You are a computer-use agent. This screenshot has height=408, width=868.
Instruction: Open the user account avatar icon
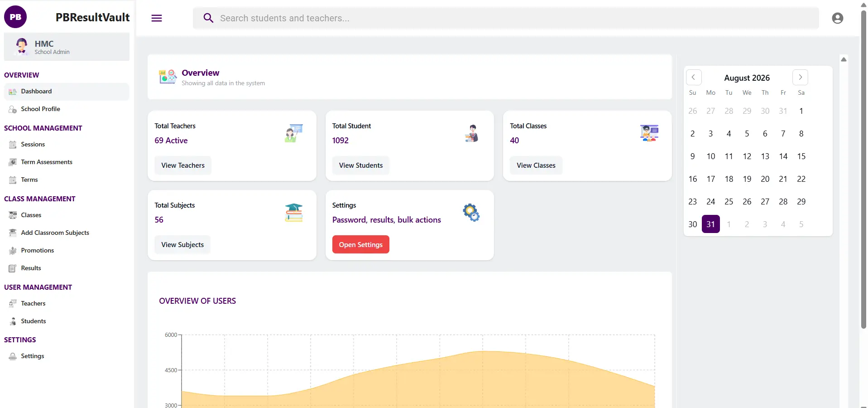[x=837, y=18]
